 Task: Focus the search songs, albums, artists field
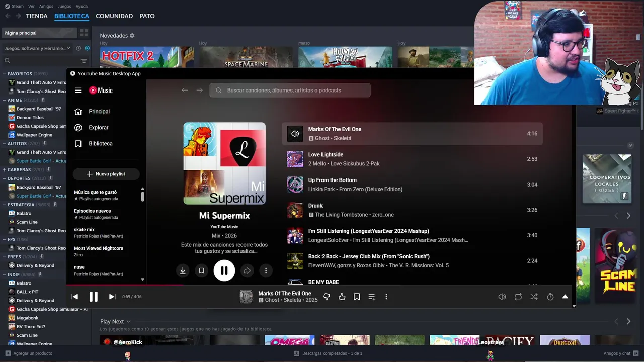(x=290, y=90)
